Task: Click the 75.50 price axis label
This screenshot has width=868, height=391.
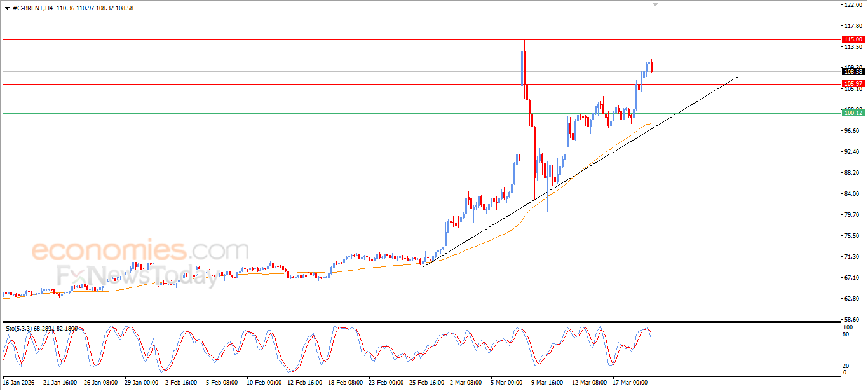Action: pos(851,236)
